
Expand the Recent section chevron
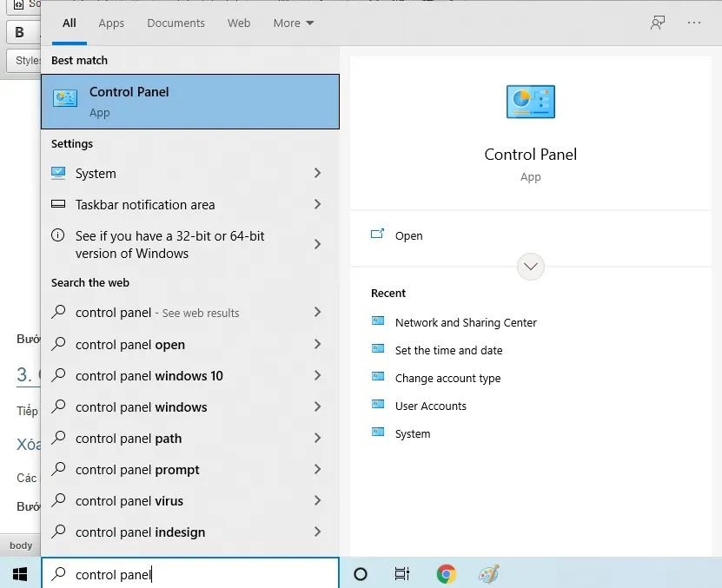(x=530, y=266)
